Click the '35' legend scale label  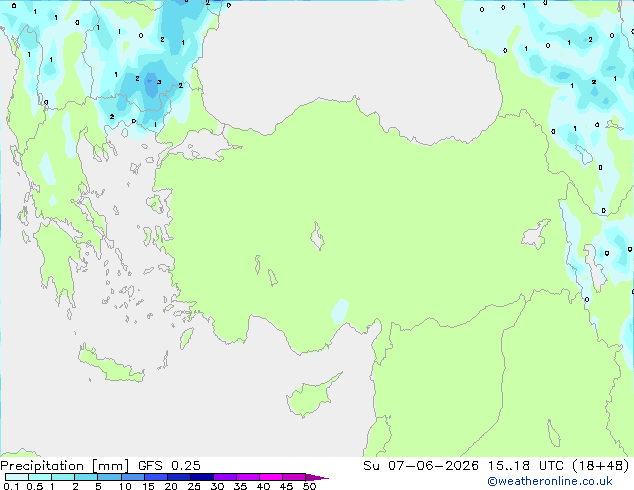[241, 486]
